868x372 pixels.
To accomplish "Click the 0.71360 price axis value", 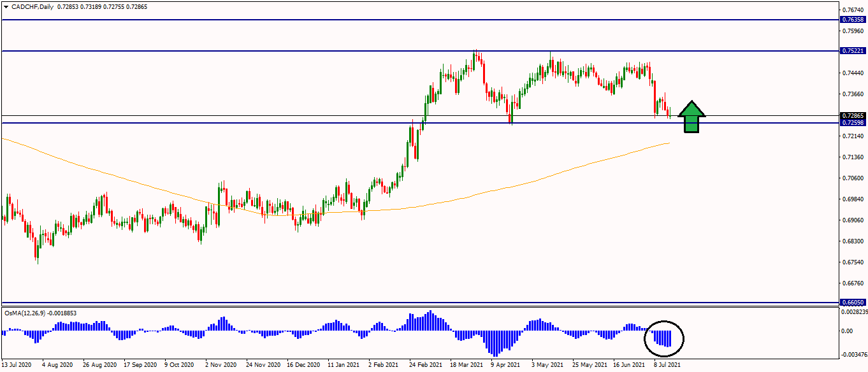I will point(853,157).
